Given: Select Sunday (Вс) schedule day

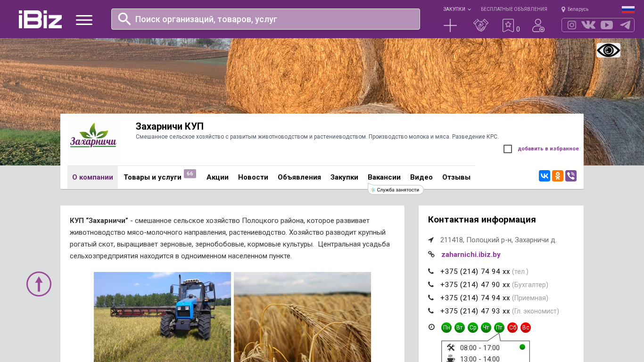Looking at the screenshot, I should pos(526,328).
